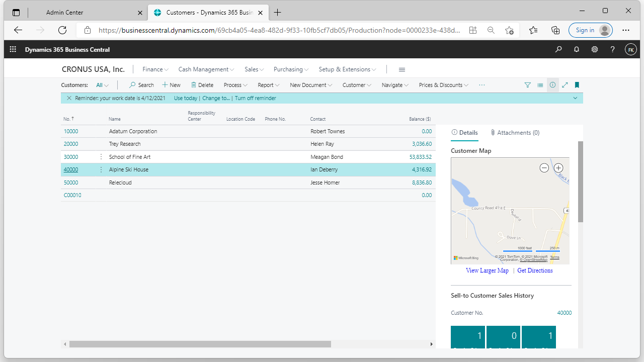Expand the Finance menu

coord(155,69)
